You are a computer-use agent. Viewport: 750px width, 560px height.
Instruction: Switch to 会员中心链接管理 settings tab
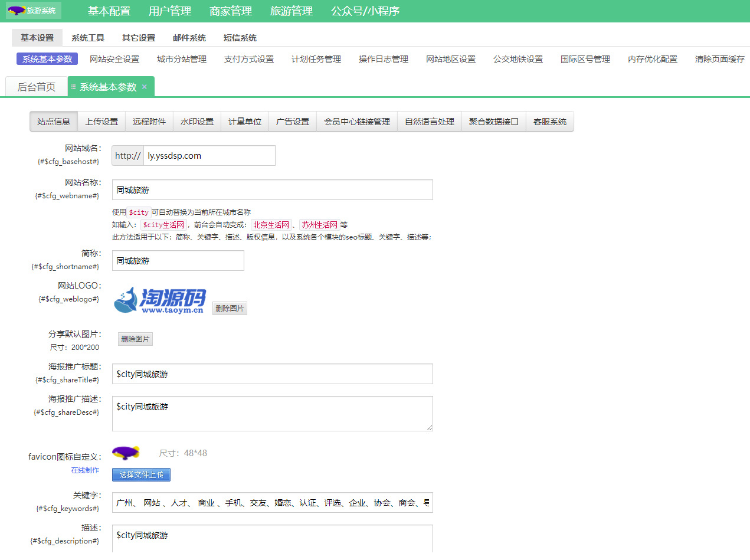coord(357,122)
